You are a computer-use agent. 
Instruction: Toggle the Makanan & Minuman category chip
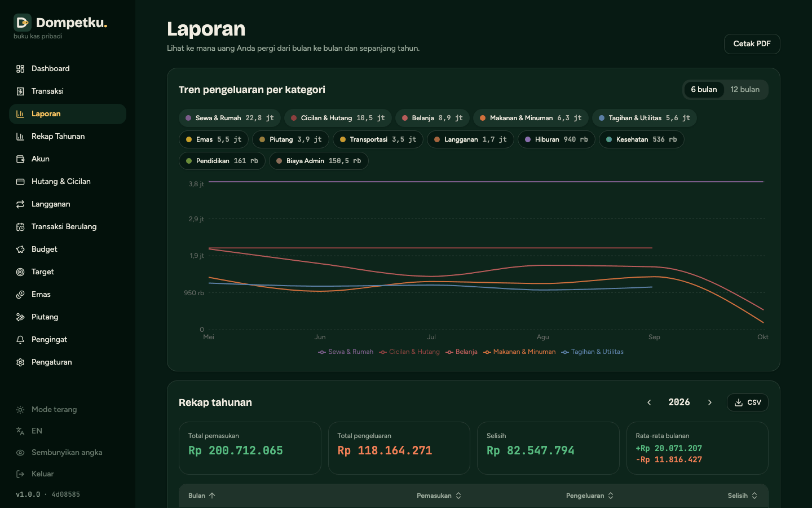point(531,118)
